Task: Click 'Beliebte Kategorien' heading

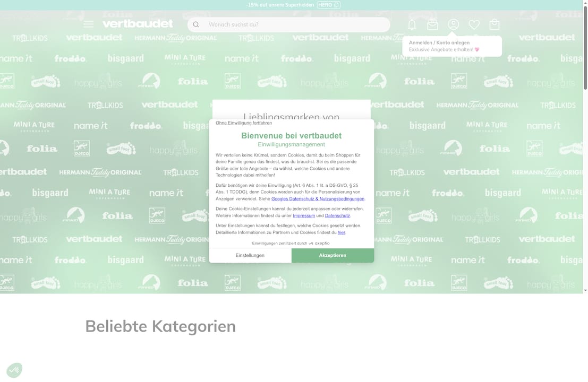Action: tap(160, 326)
